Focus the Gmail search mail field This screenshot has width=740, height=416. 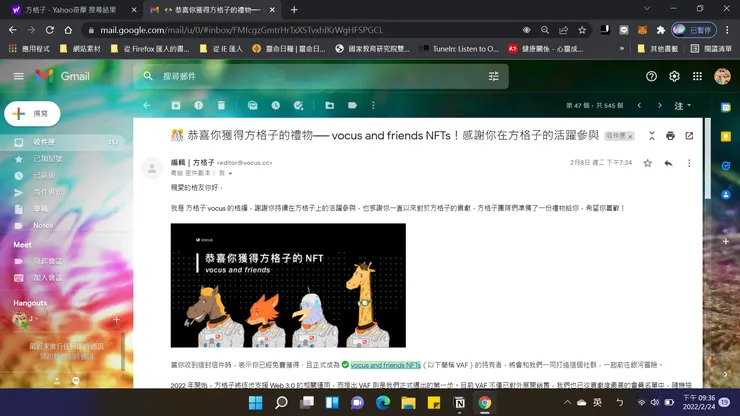[321, 76]
